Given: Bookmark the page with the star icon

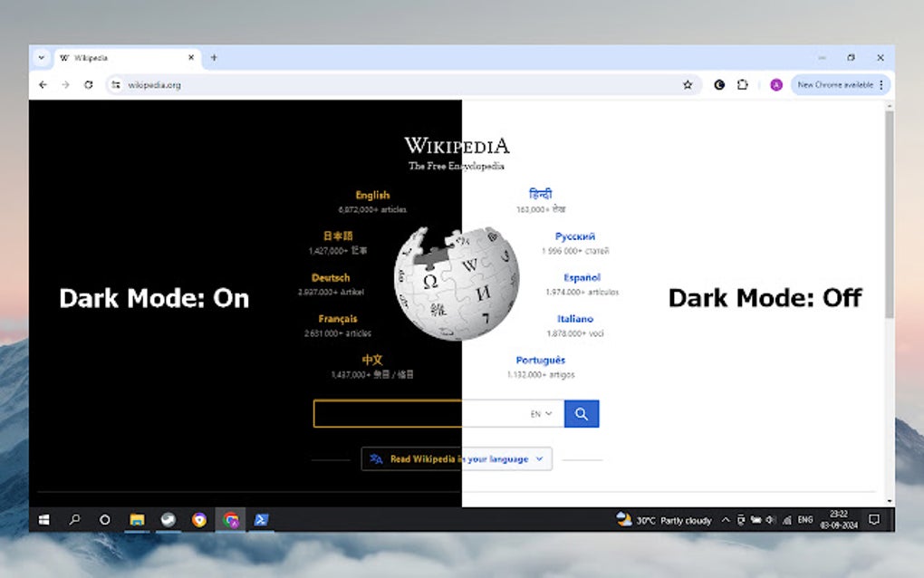Looking at the screenshot, I should (x=688, y=84).
